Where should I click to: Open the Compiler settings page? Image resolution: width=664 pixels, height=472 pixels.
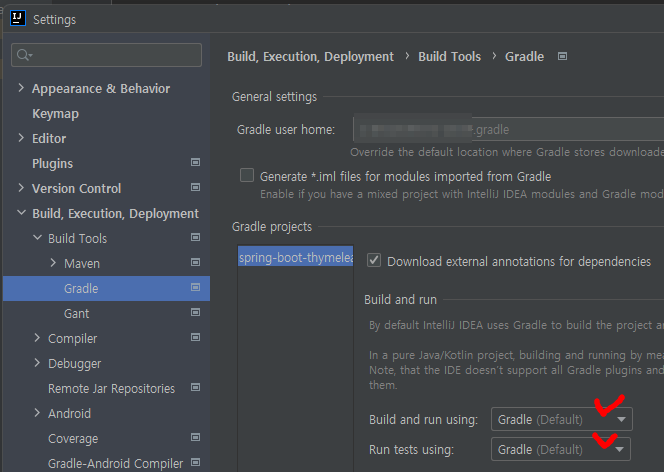pyautogui.click(x=72, y=339)
